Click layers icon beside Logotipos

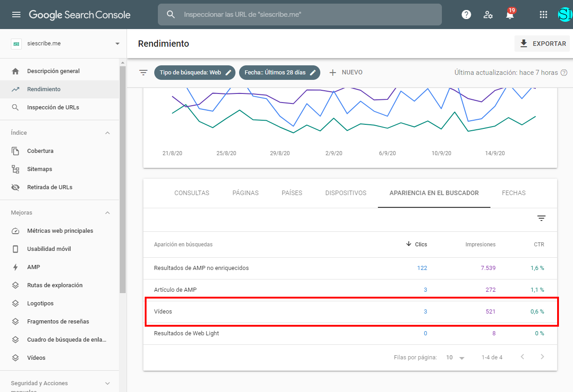15,304
